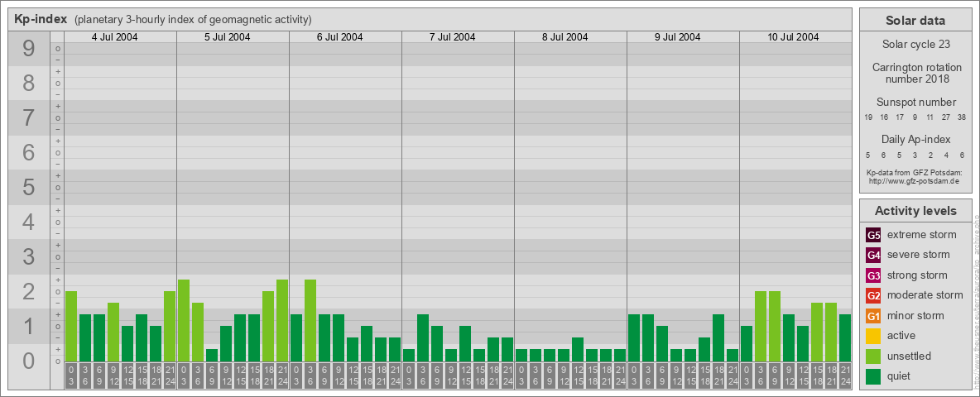Click the Kp bar for 4 Jul 0–3 hours

[70, 326]
